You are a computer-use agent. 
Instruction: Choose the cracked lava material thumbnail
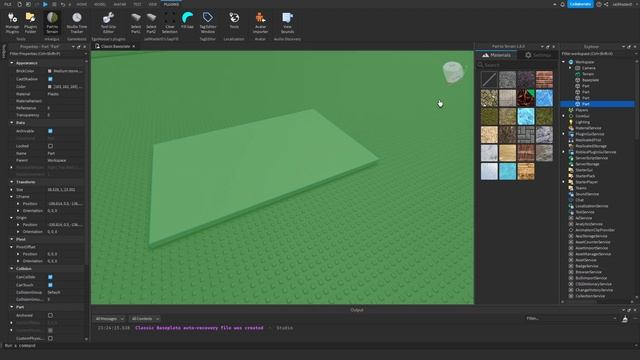click(526, 98)
